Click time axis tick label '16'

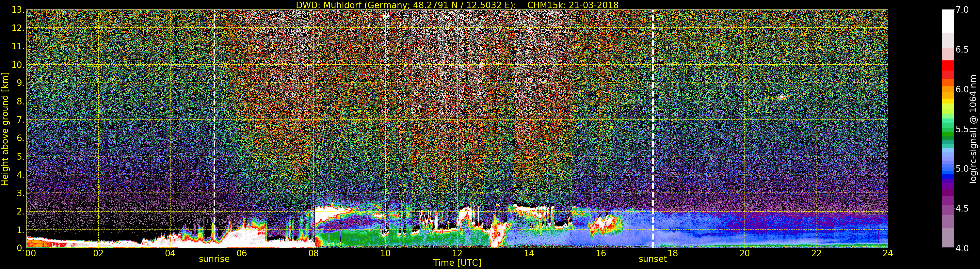point(601,253)
